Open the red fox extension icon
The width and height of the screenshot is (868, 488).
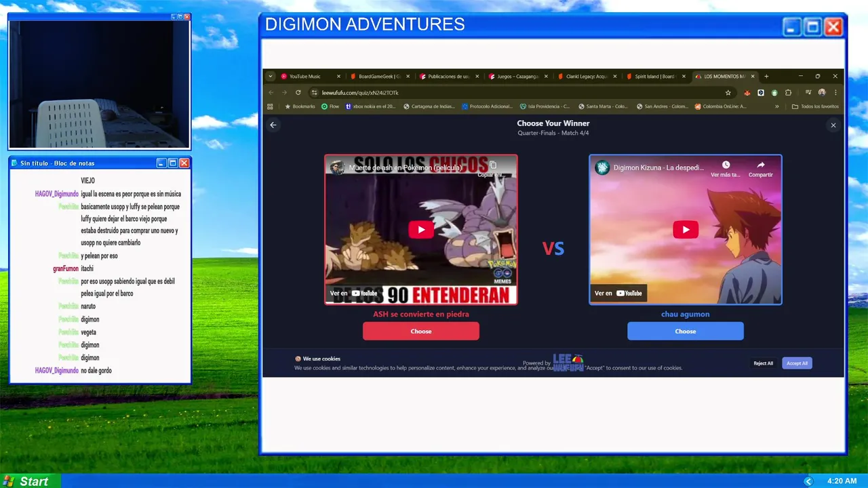[x=747, y=92]
